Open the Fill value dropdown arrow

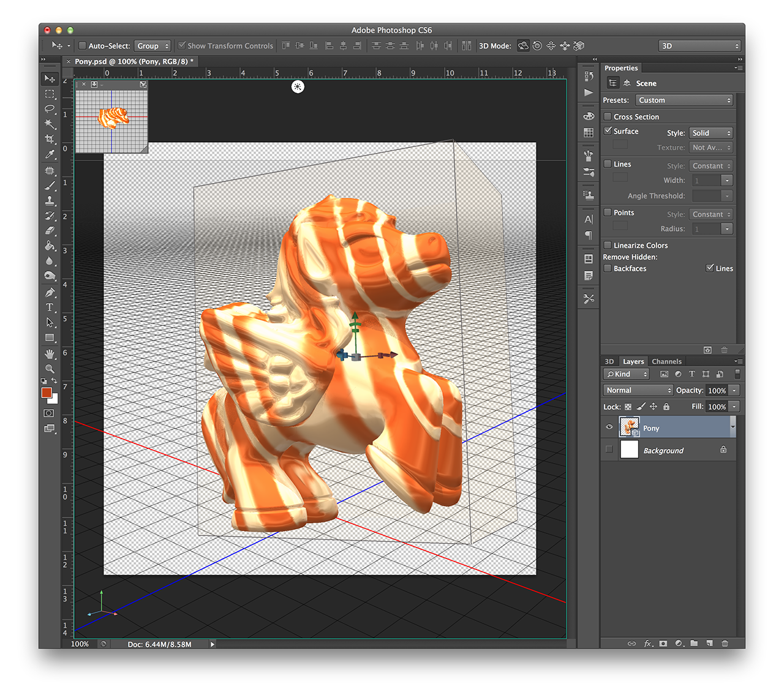734,407
